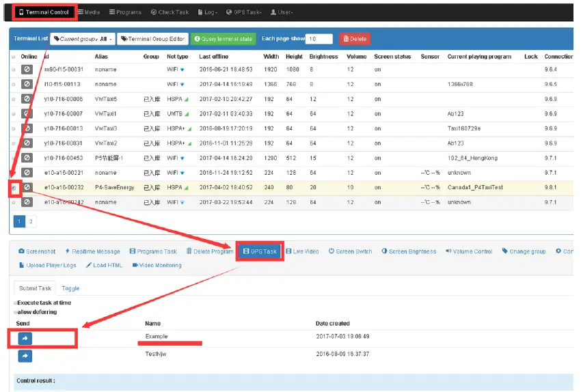
Task: Click the Each page show input field
Action: tap(319, 39)
